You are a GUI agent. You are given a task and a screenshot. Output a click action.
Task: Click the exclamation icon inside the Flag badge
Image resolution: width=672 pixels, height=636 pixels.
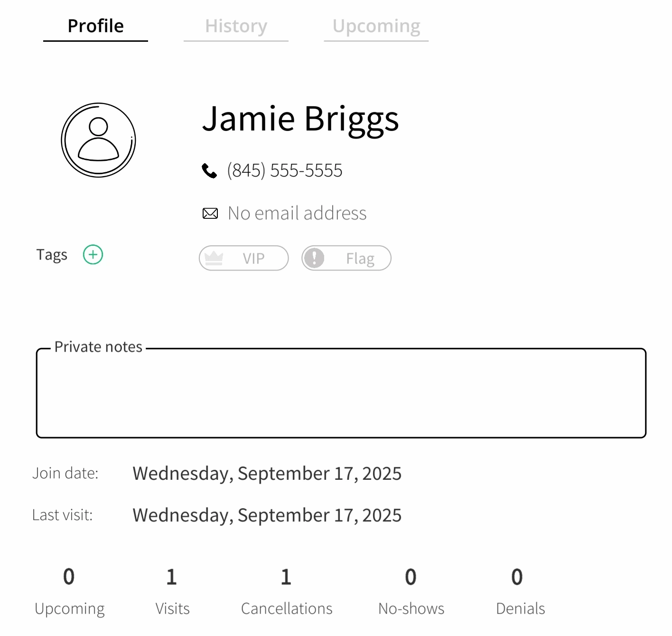click(x=314, y=258)
